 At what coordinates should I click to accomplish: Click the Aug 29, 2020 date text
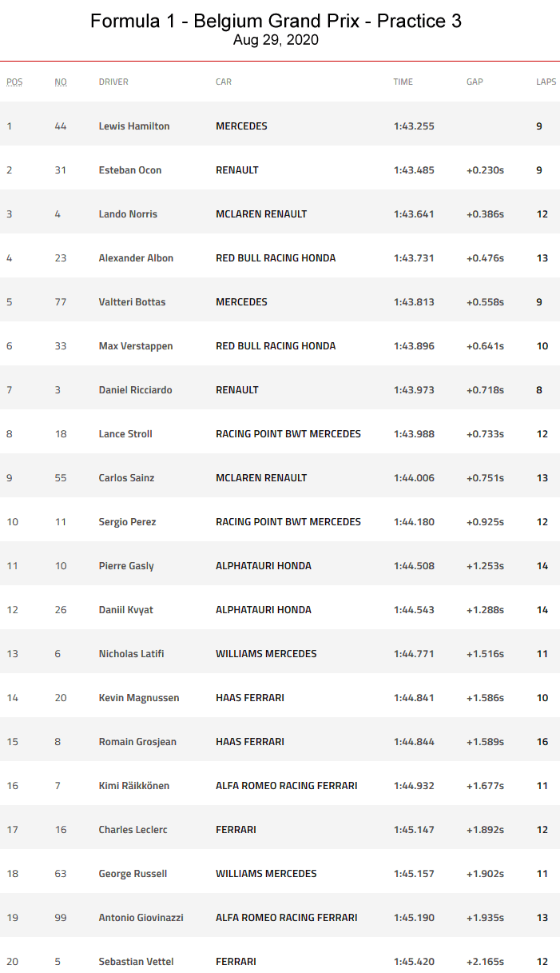(276, 40)
